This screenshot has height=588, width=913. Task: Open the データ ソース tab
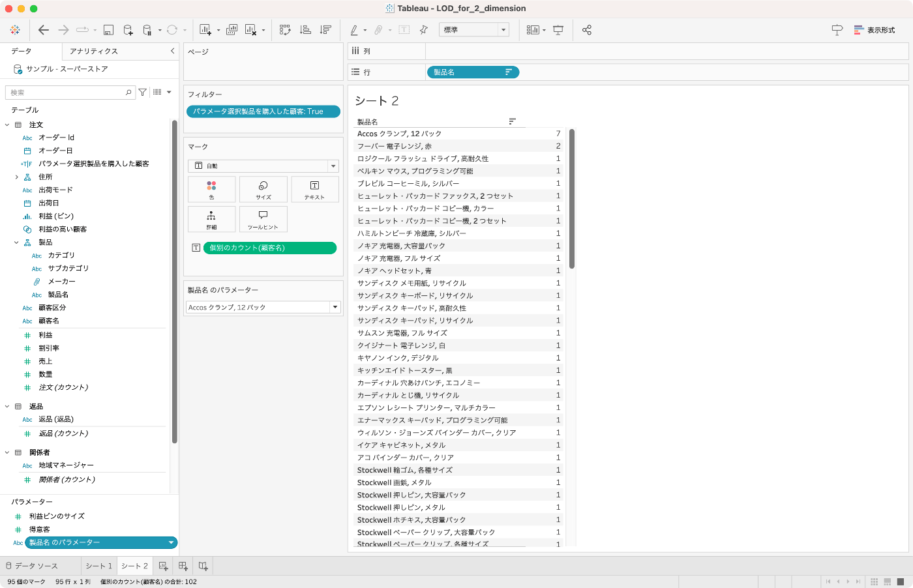pos(32,566)
